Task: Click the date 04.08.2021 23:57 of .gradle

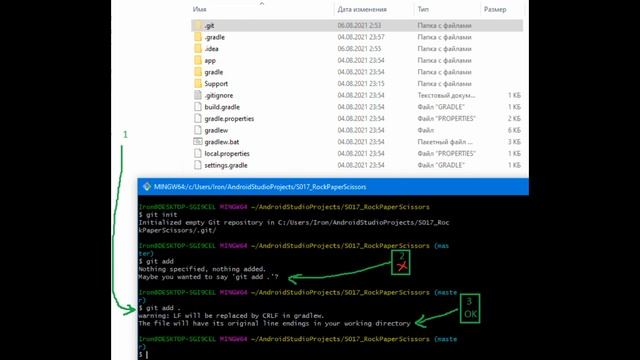Action: pyautogui.click(x=361, y=37)
